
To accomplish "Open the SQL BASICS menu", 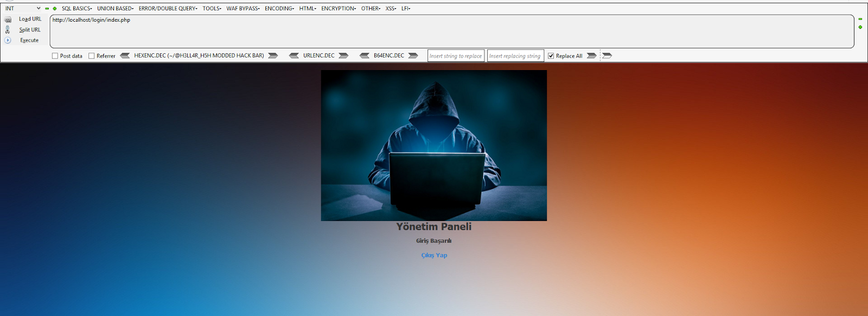I will click(76, 9).
